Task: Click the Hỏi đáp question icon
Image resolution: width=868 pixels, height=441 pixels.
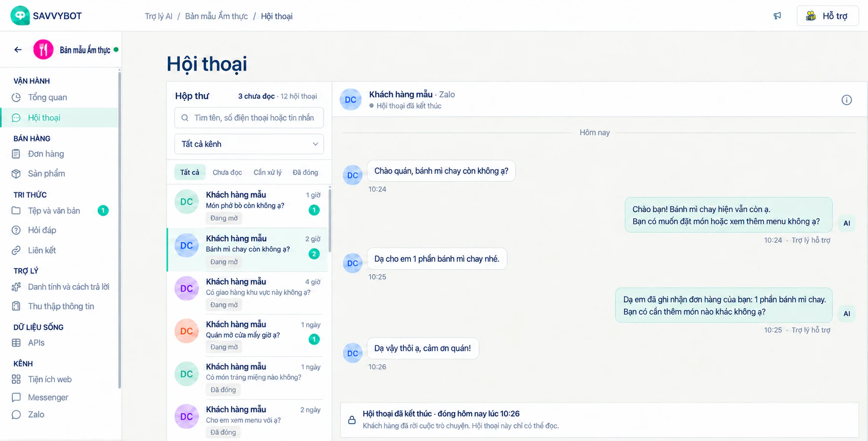Action: point(16,230)
